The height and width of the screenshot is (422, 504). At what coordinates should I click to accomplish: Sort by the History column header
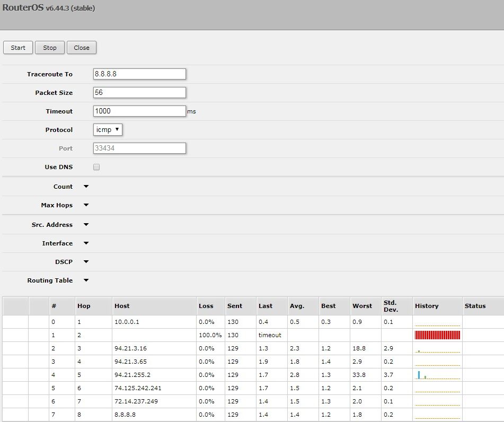(437, 306)
